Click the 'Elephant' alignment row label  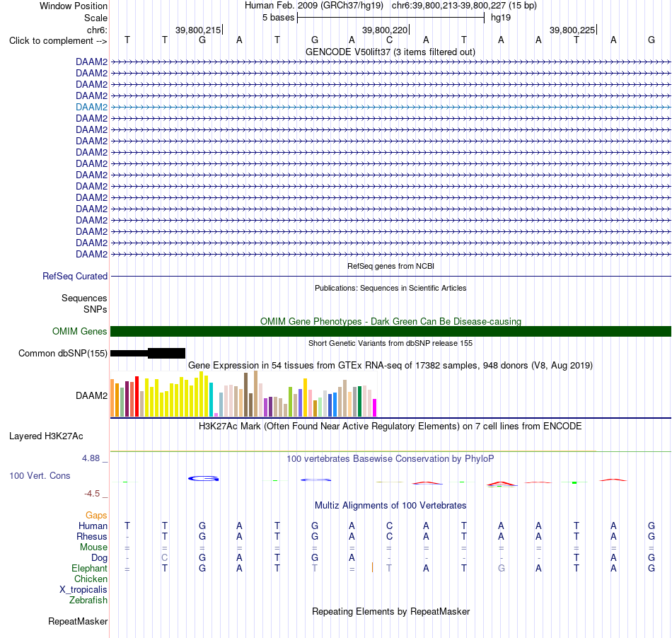(89, 569)
